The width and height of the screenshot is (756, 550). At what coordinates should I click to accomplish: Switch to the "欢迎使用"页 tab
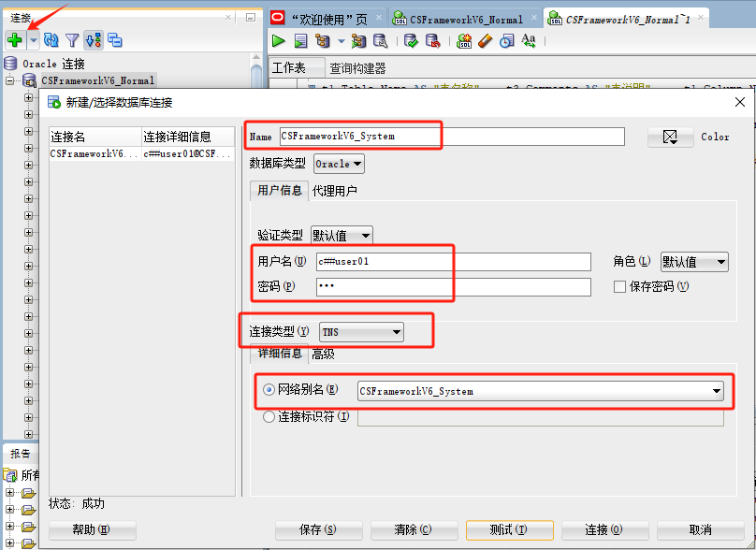click(x=329, y=20)
